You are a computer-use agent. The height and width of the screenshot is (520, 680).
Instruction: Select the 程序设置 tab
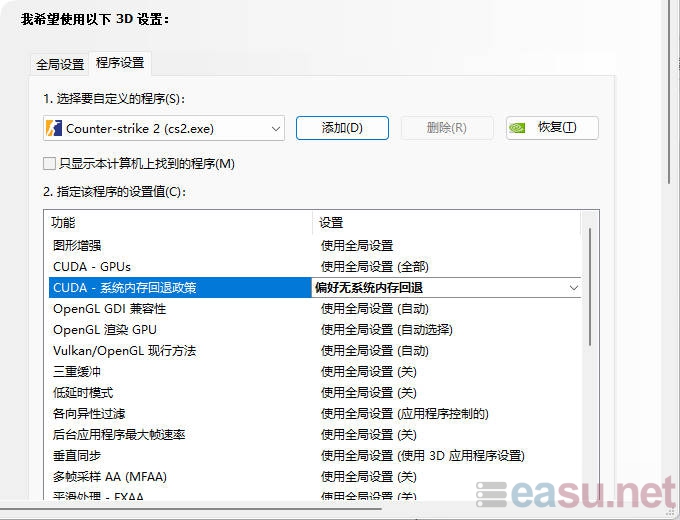120,63
